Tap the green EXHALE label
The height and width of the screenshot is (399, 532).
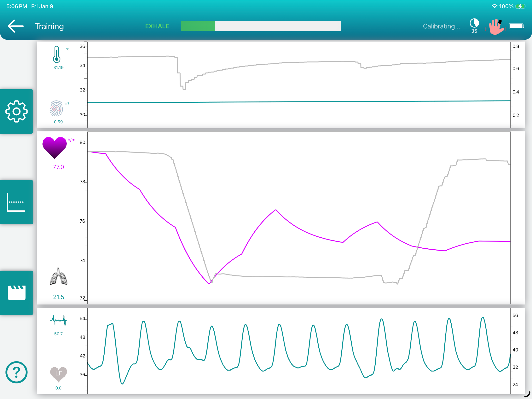point(157,26)
